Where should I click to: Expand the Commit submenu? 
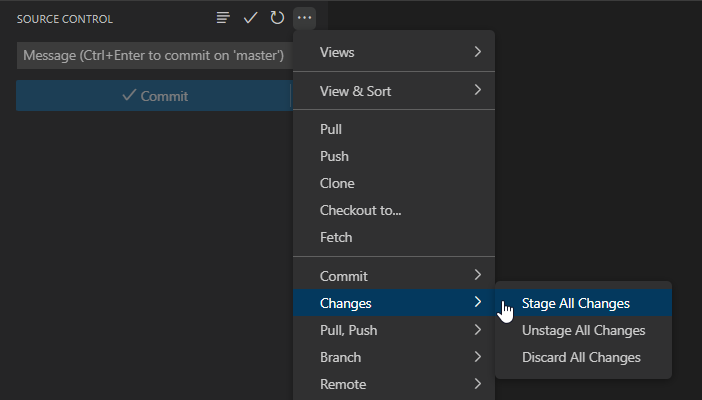pos(394,276)
